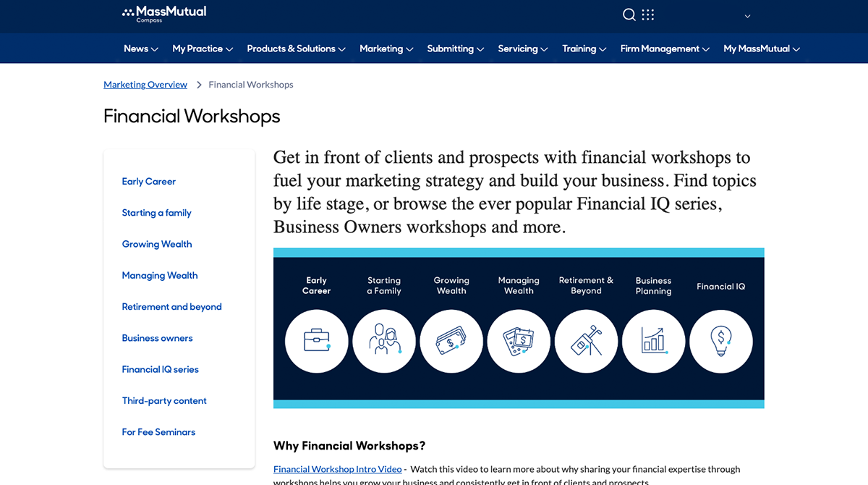The width and height of the screenshot is (868, 485).
Task: Select the Business Planning chart icon
Action: click(653, 341)
